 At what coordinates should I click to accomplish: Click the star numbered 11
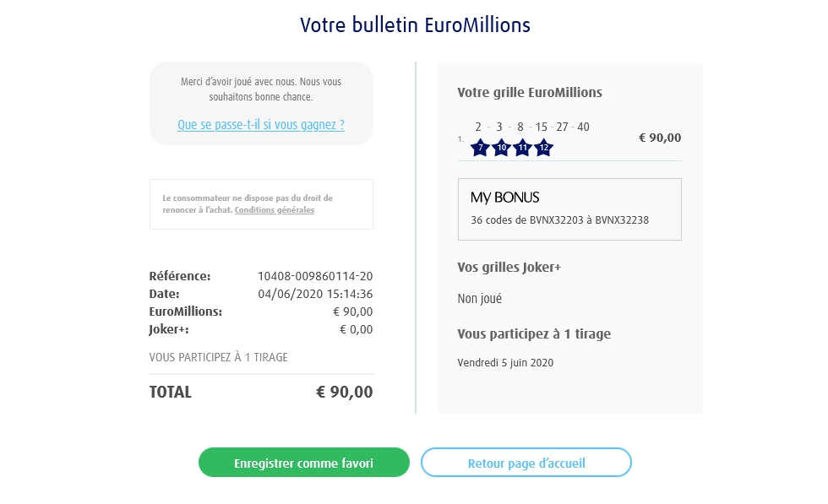click(x=522, y=148)
